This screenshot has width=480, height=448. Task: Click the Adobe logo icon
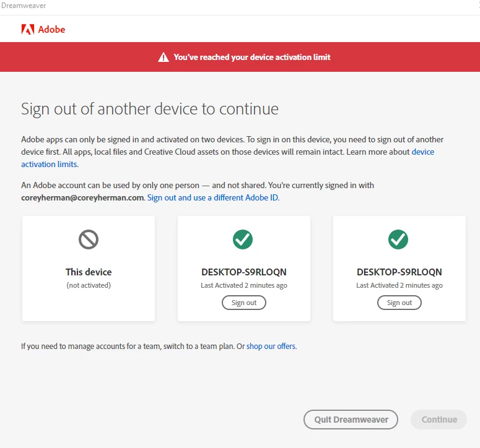(27, 29)
